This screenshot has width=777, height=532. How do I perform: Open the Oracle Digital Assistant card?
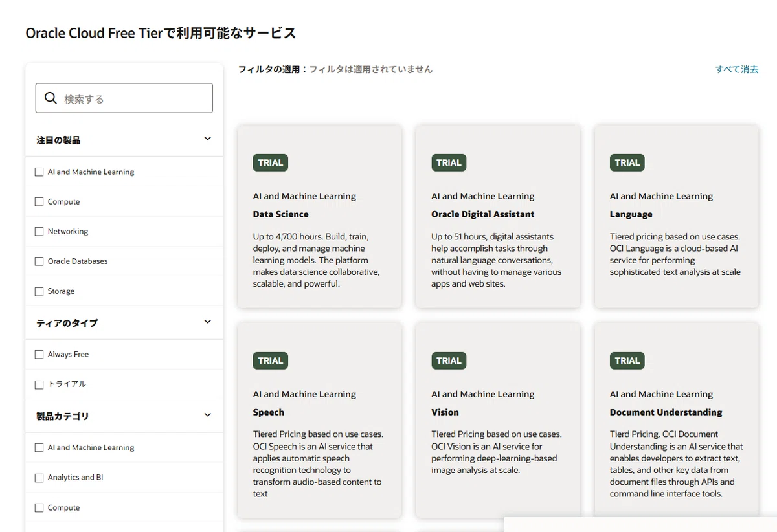coord(498,217)
